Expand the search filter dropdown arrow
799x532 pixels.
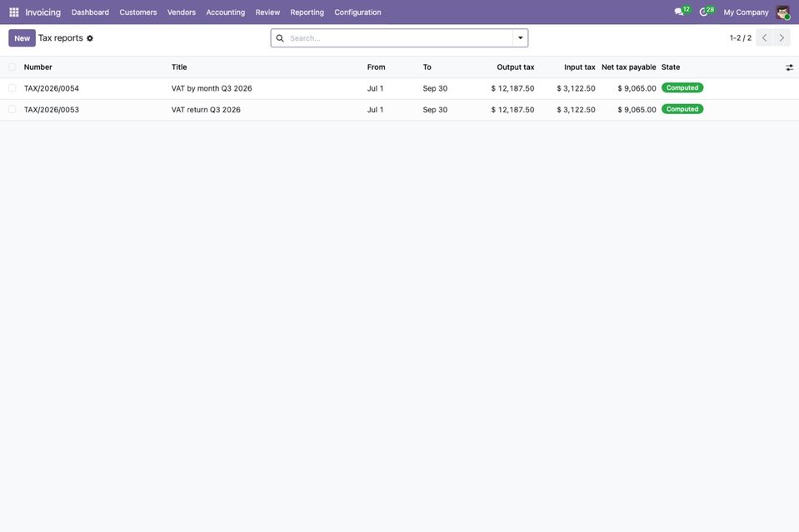[x=520, y=37]
